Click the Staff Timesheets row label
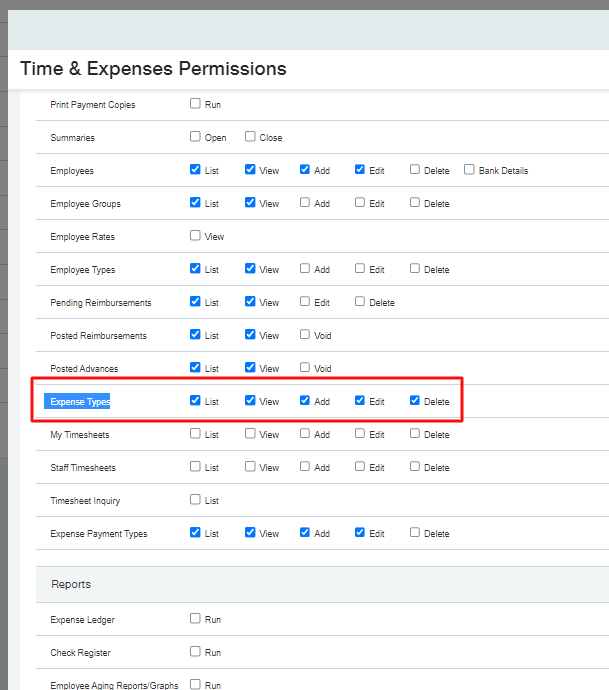Viewport: 609px width, 690px height. coord(83,468)
